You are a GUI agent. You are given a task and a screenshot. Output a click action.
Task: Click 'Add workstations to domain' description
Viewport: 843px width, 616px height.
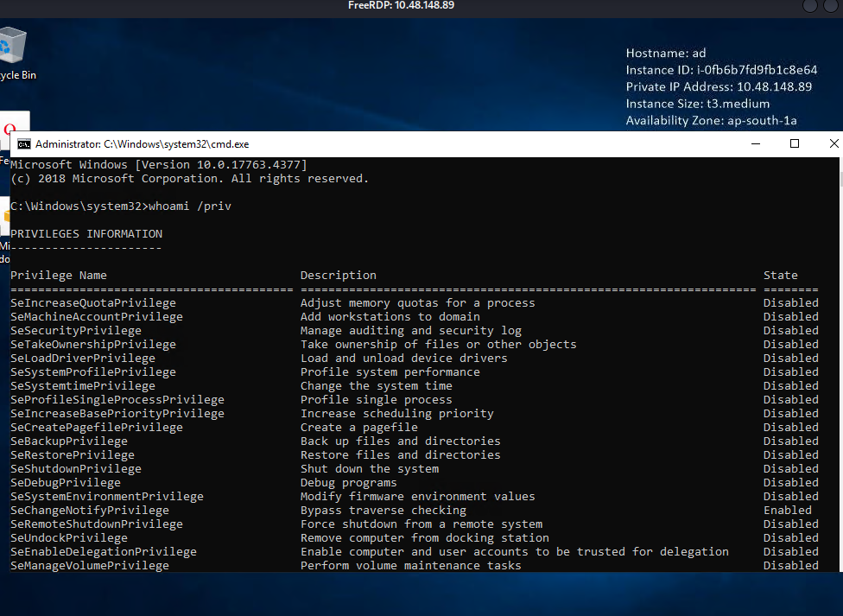[390, 317]
